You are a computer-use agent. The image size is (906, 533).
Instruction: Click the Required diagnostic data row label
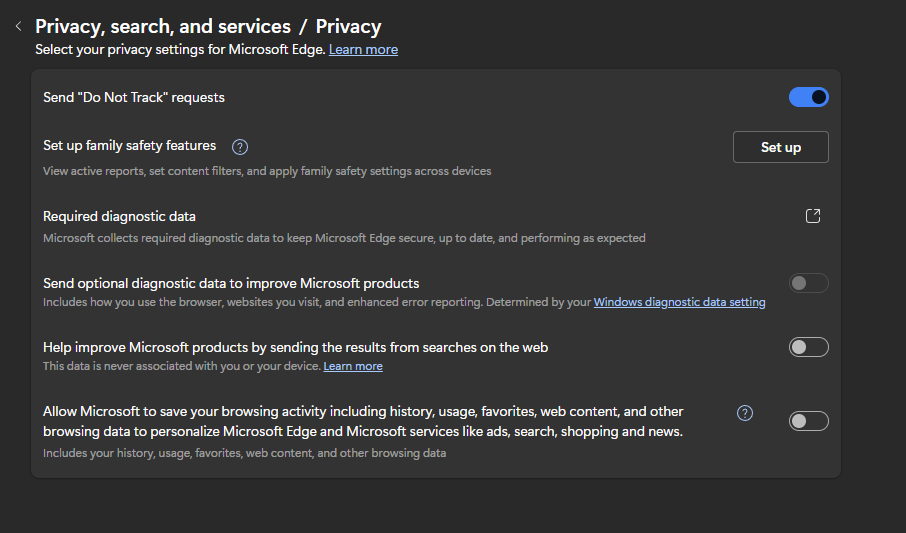point(119,216)
